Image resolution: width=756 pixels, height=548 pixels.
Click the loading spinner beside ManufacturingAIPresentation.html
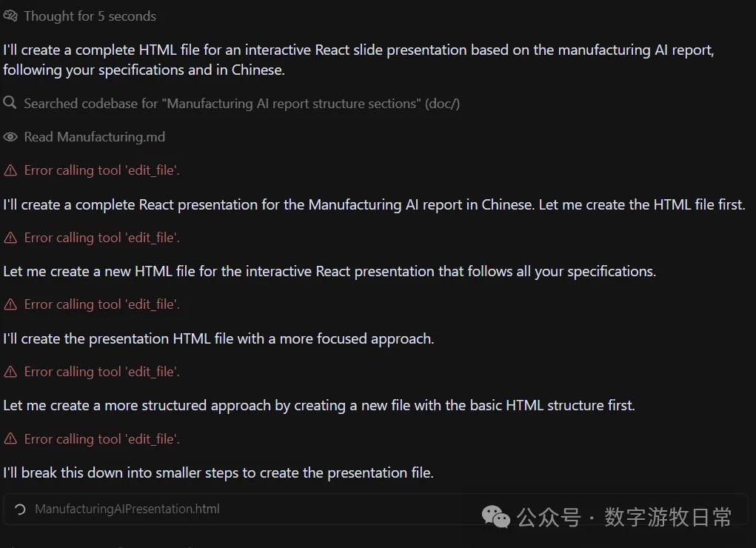pos(21,509)
